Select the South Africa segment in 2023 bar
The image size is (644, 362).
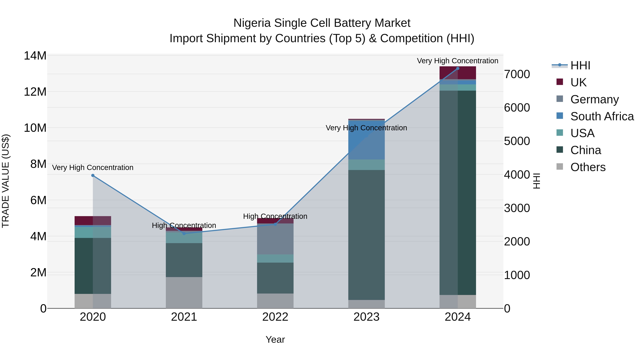[x=367, y=140]
